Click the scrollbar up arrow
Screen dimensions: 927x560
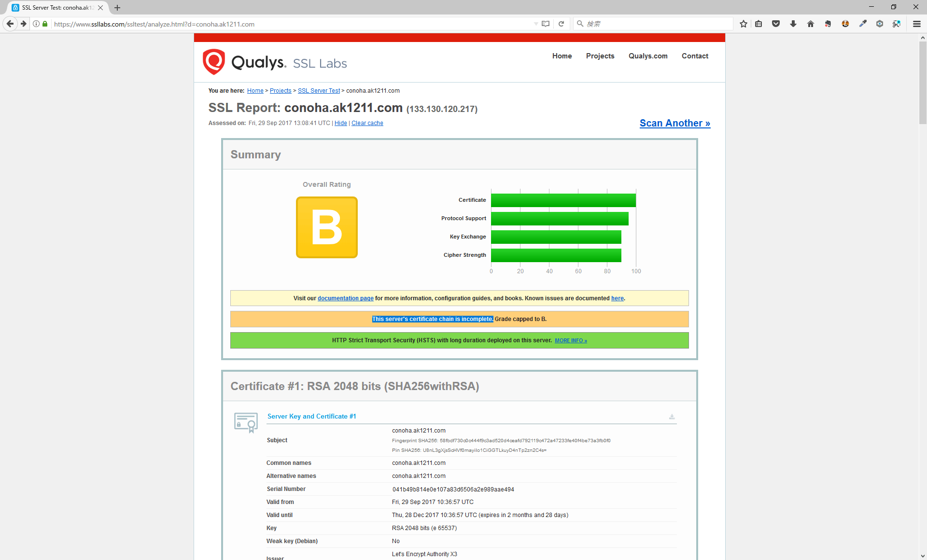tap(923, 38)
